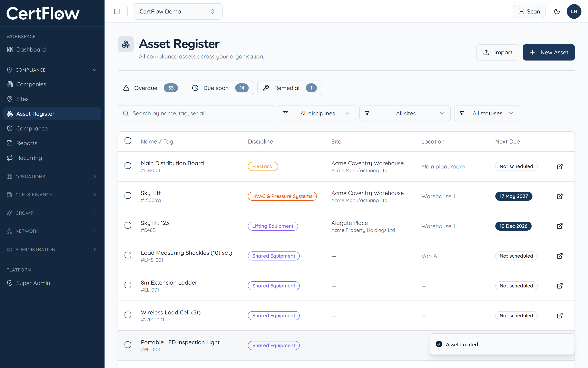Click the Electrical discipline tag
Image resolution: width=588 pixels, height=368 pixels.
263,166
